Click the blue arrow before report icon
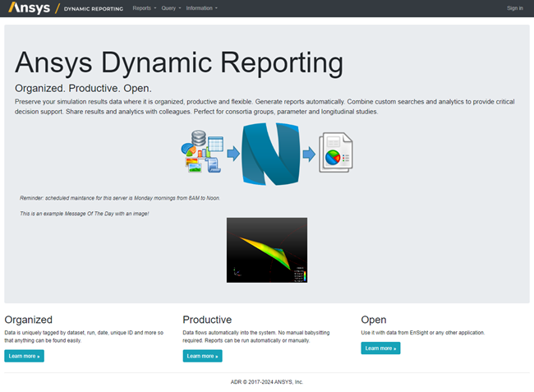Viewport: 534px width, 392px height. (x=308, y=154)
